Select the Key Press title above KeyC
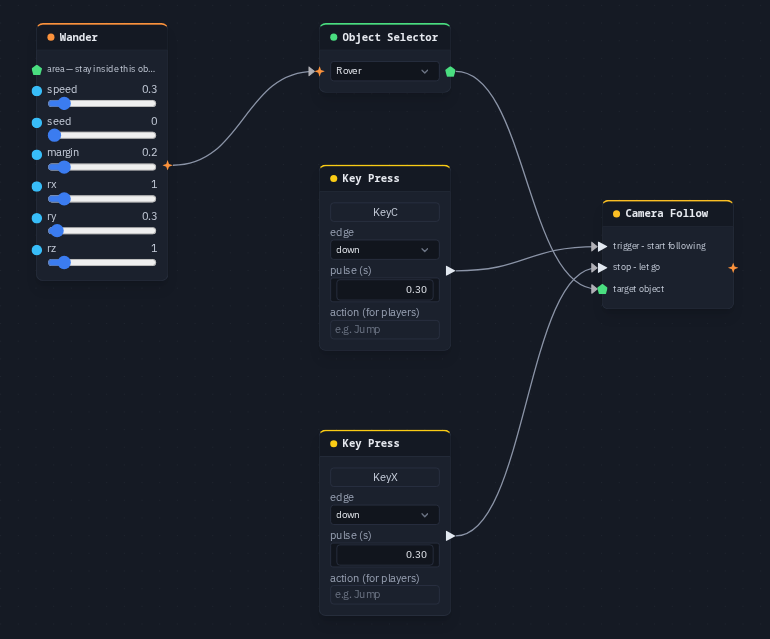Viewport: 770px width, 639px height. 371,179
